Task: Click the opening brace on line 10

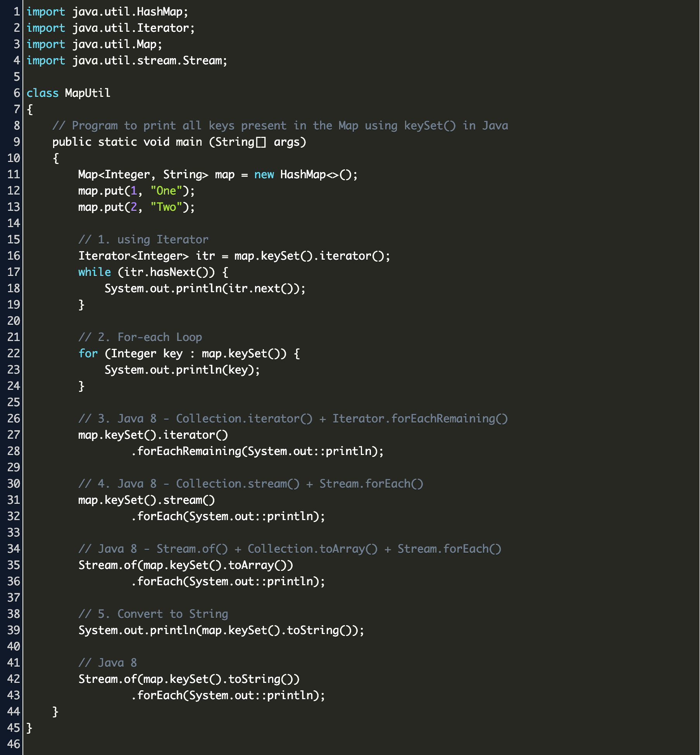Action: coord(55,158)
